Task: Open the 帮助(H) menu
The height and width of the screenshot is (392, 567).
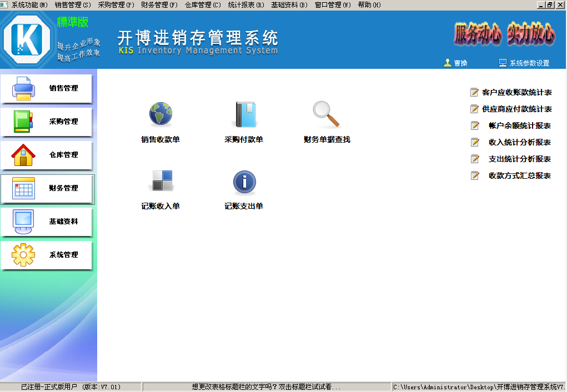Action: 369,4
